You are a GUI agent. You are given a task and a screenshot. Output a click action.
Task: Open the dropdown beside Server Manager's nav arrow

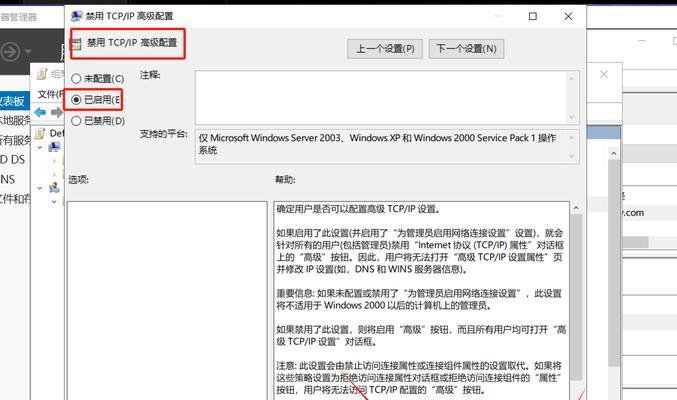[28, 52]
